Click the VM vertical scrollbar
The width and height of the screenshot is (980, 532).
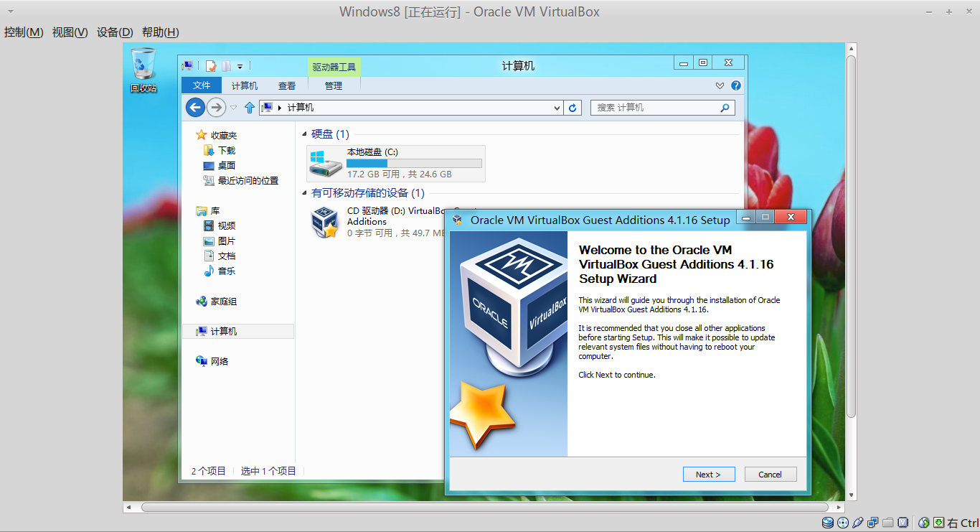pos(852,237)
